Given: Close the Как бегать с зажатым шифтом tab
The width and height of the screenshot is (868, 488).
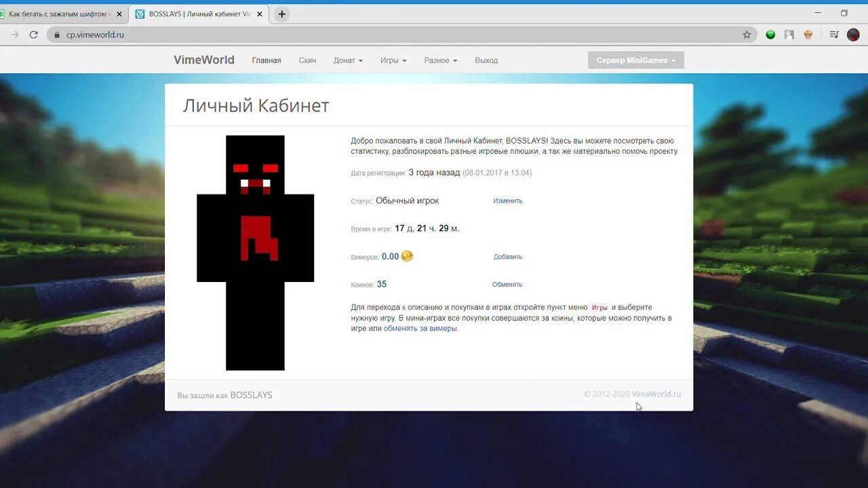Looking at the screenshot, I should tap(119, 14).
